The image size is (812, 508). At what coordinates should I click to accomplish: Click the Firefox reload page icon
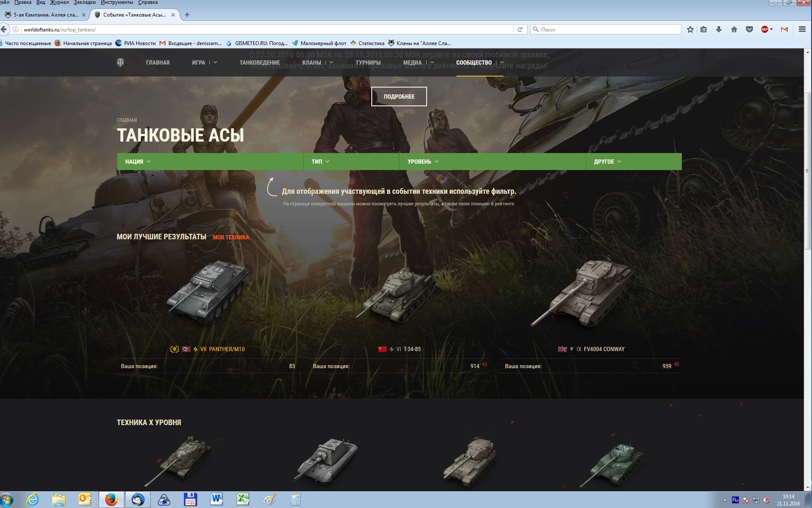(x=520, y=29)
